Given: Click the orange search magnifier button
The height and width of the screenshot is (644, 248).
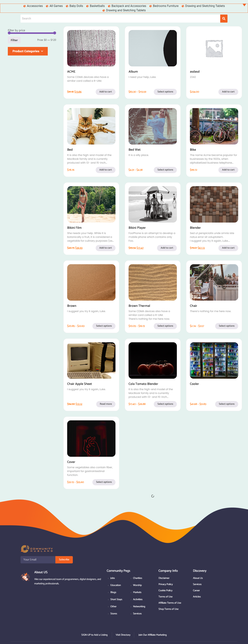Looking at the screenshot, I should tap(223, 19).
